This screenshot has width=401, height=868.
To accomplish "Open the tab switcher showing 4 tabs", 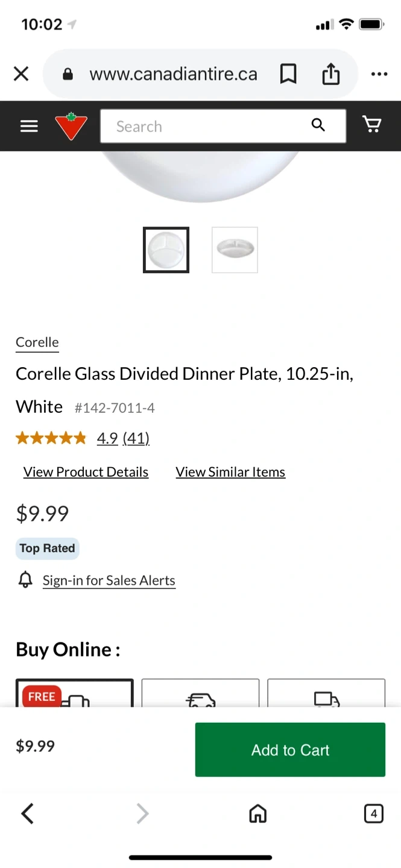I will [373, 814].
